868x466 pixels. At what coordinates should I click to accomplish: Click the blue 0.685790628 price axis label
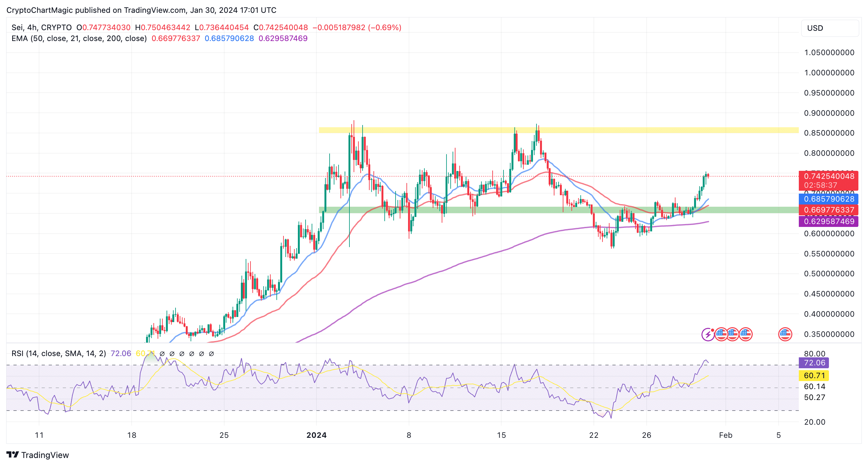coord(828,199)
